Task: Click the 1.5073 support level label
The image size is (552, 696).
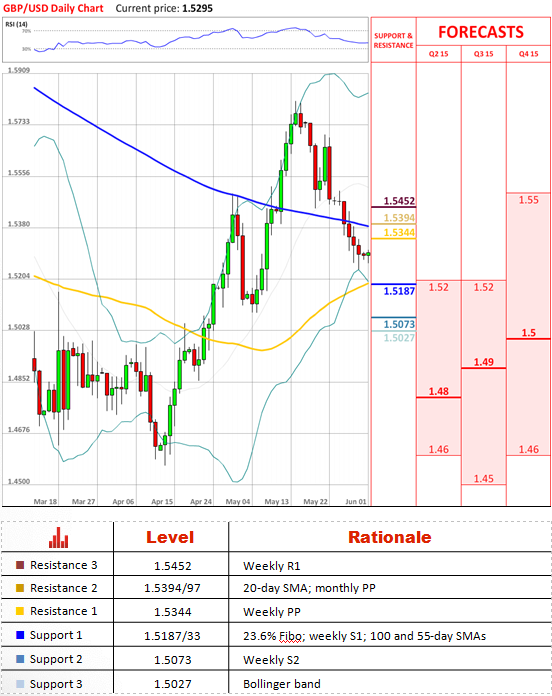Action: tap(399, 324)
